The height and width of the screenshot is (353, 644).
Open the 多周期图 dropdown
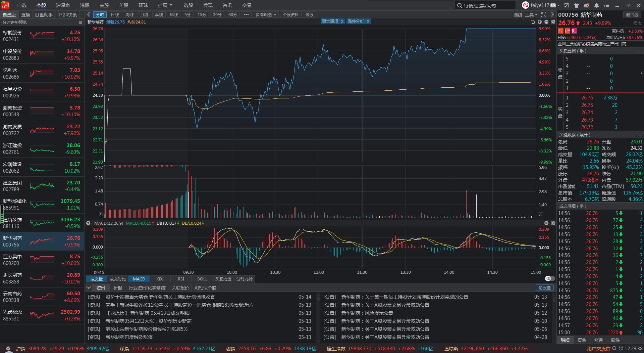(x=266, y=14)
